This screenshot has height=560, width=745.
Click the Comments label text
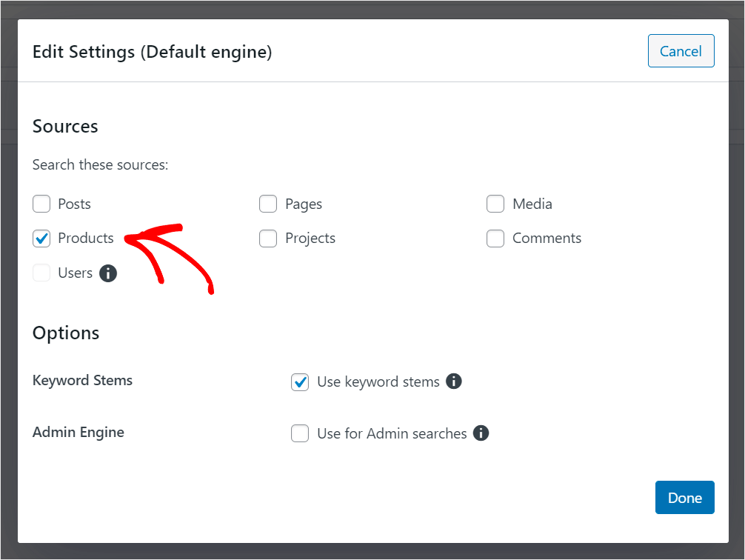547,239
